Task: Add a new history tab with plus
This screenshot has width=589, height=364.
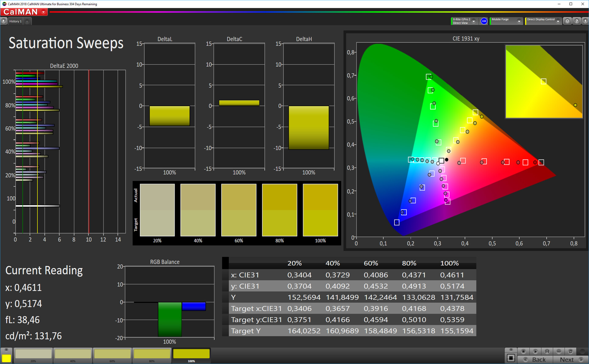Action: tap(27, 21)
